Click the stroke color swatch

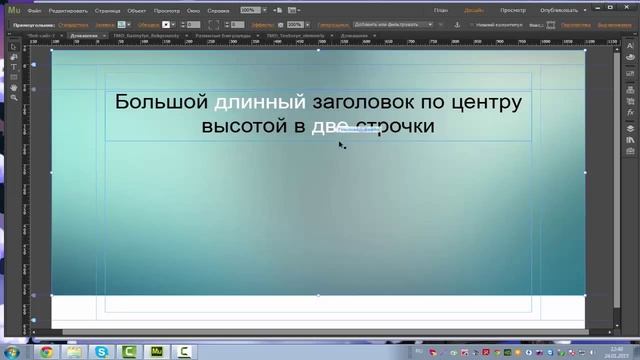pos(166,24)
